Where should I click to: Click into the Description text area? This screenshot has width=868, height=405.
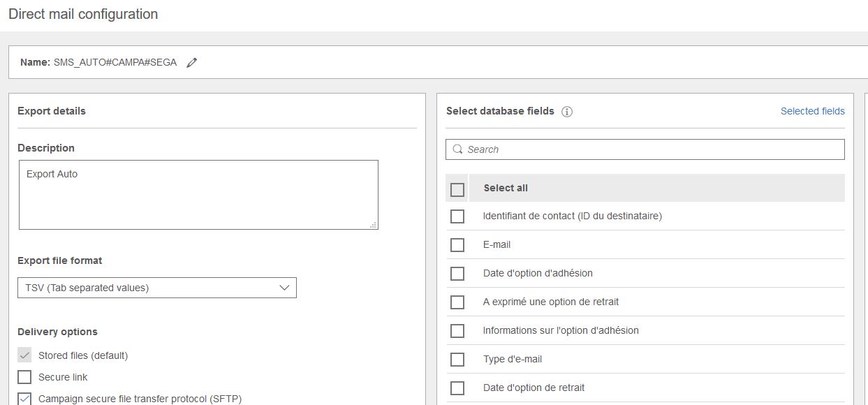[x=198, y=195]
